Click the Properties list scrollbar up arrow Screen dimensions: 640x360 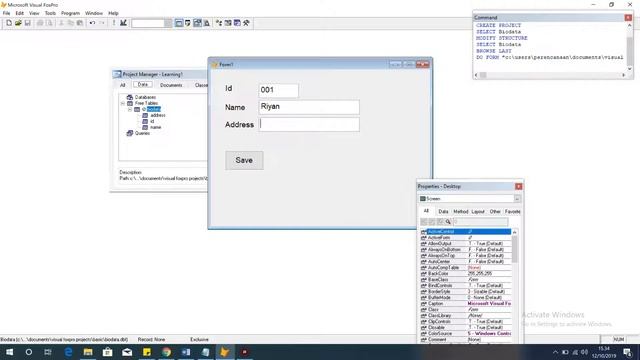pos(514,232)
